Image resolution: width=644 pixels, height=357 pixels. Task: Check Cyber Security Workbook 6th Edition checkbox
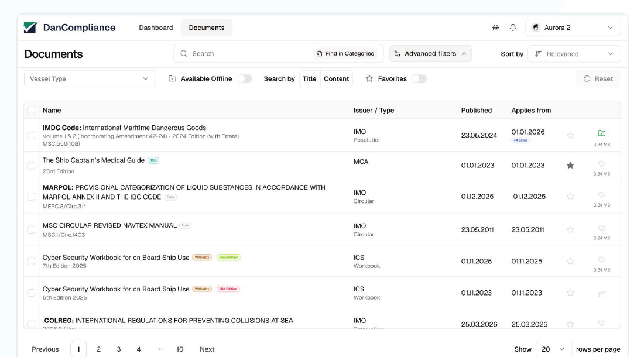tap(31, 293)
